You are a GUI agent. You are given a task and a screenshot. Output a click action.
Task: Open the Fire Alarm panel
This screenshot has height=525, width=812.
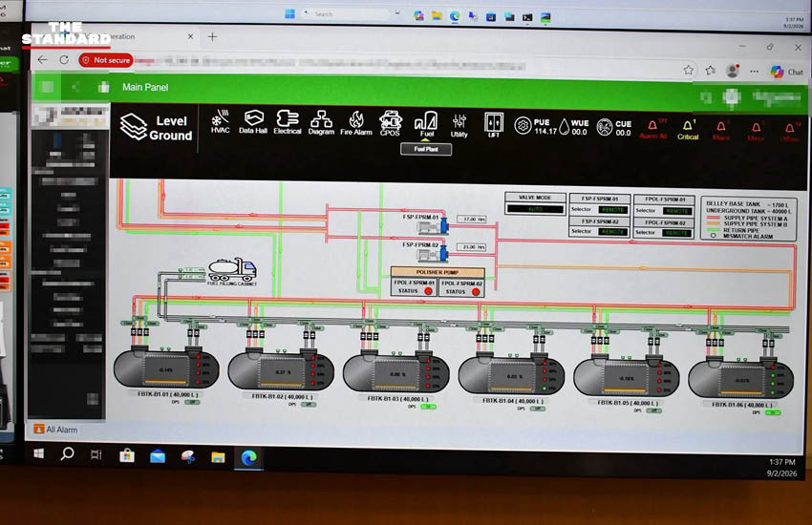[356, 123]
